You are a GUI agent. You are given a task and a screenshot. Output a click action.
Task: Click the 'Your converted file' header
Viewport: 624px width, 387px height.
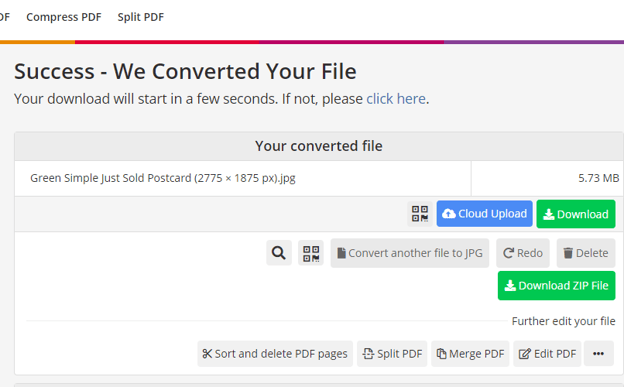coord(319,146)
